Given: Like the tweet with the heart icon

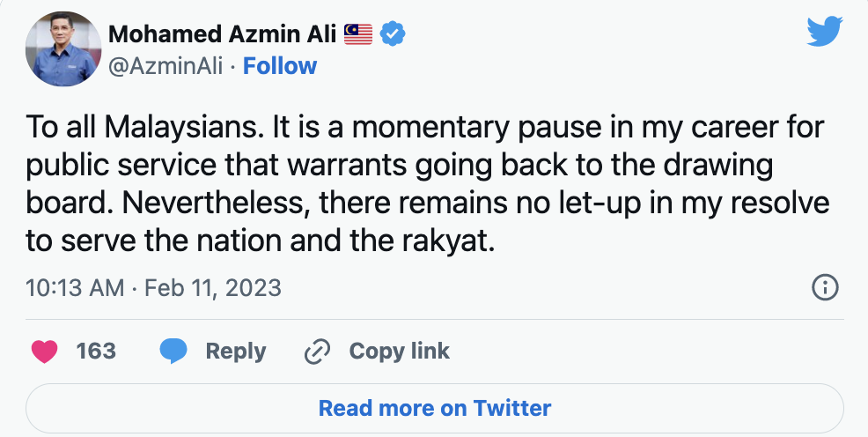Looking at the screenshot, I should point(45,352).
